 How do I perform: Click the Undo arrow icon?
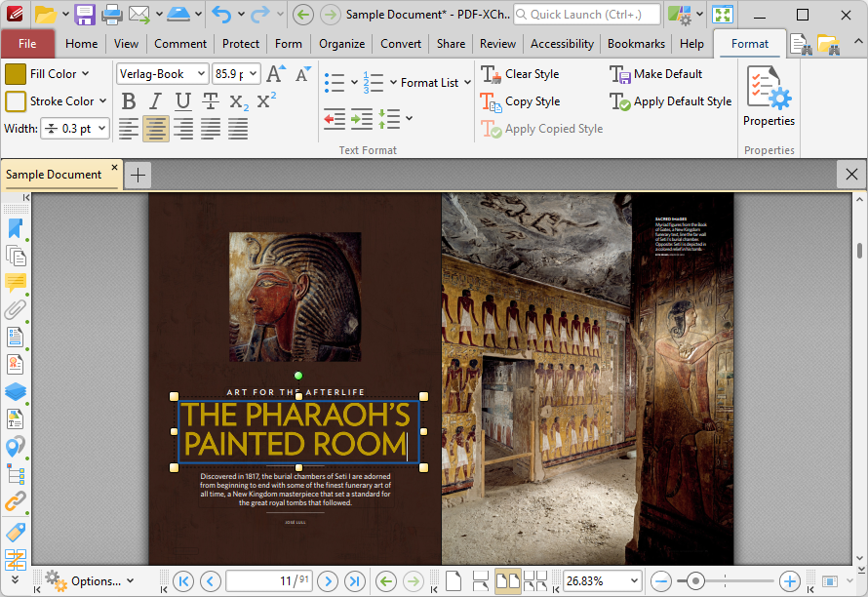(x=221, y=15)
